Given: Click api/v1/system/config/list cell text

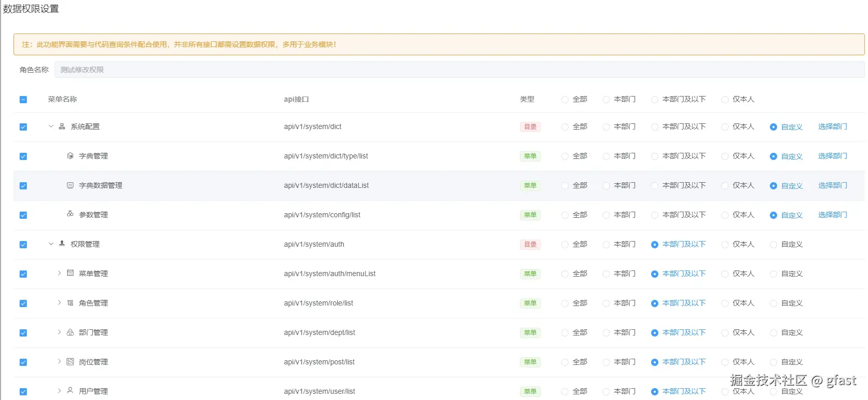Looking at the screenshot, I should pyautogui.click(x=322, y=215).
